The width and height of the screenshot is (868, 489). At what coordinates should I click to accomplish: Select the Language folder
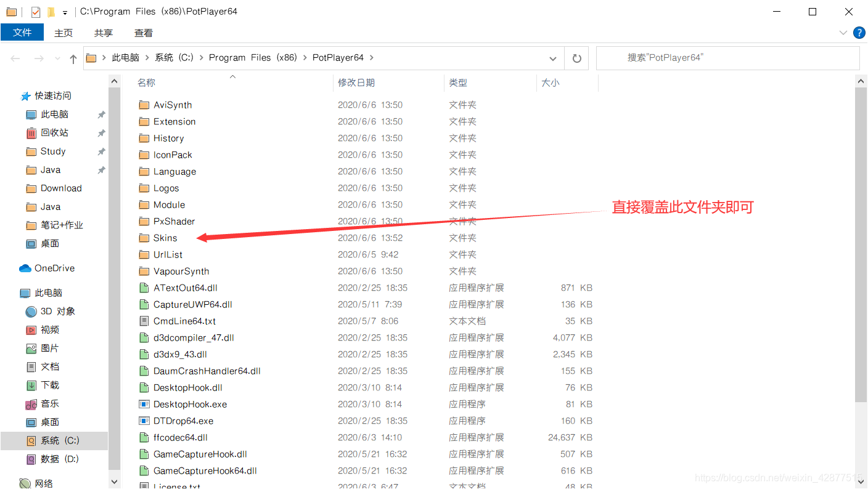174,171
